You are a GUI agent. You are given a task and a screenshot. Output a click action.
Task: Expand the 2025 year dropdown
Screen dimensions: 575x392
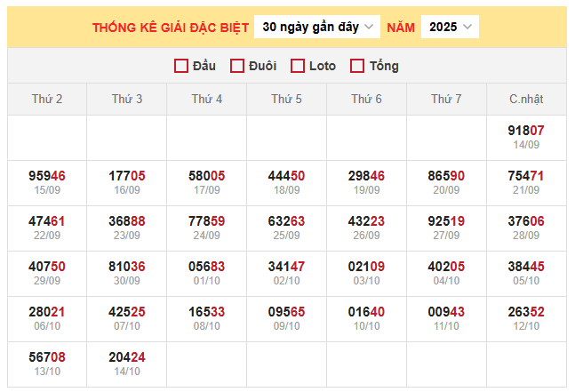click(450, 27)
